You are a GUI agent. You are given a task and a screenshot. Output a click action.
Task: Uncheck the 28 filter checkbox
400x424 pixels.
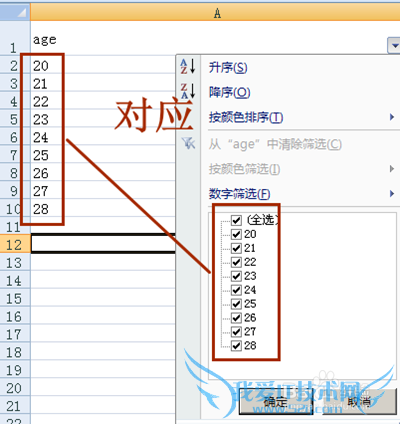[x=236, y=346]
